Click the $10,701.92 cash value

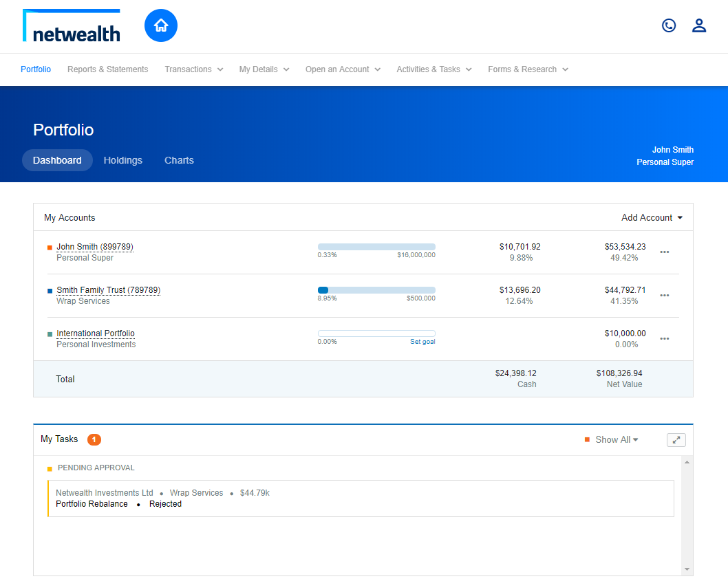point(520,247)
